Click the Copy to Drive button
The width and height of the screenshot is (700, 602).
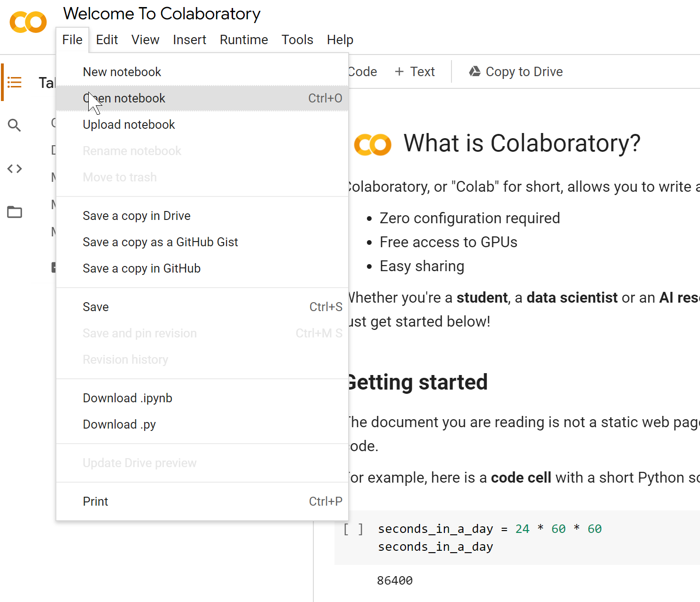tap(516, 71)
